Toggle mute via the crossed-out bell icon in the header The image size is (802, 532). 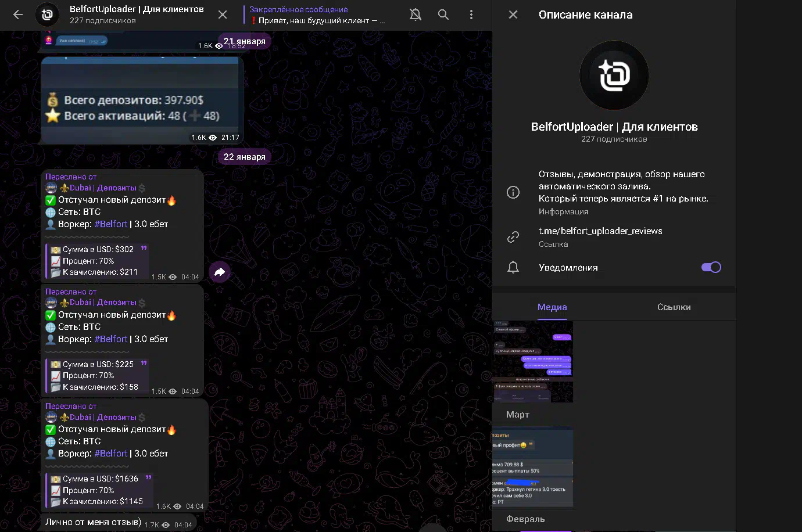pos(416,15)
